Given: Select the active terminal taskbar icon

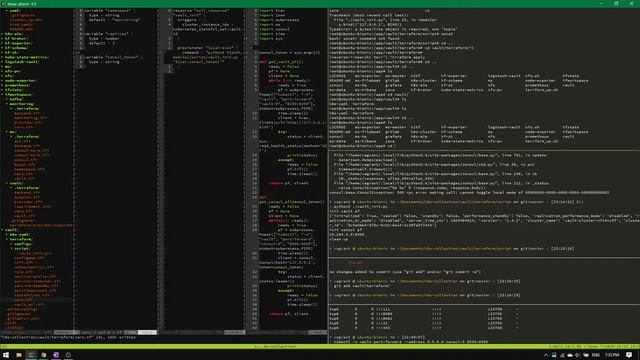Looking at the screenshot, I should coord(31,355).
